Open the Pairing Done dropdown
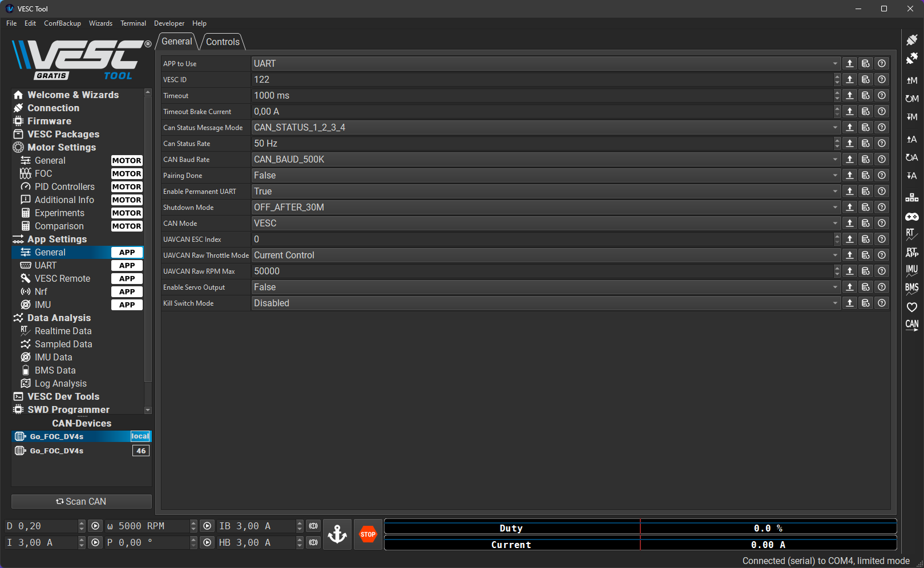 tap(546, 175)
